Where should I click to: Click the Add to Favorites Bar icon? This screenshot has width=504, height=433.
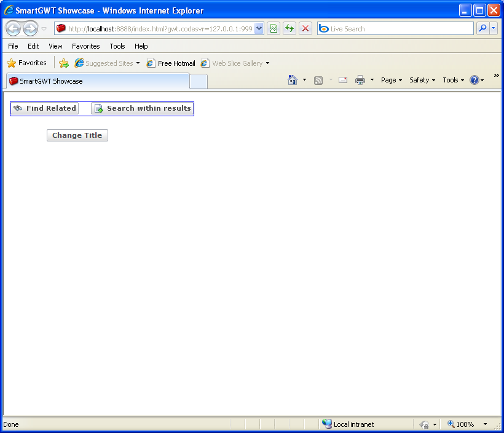[64, 63]
